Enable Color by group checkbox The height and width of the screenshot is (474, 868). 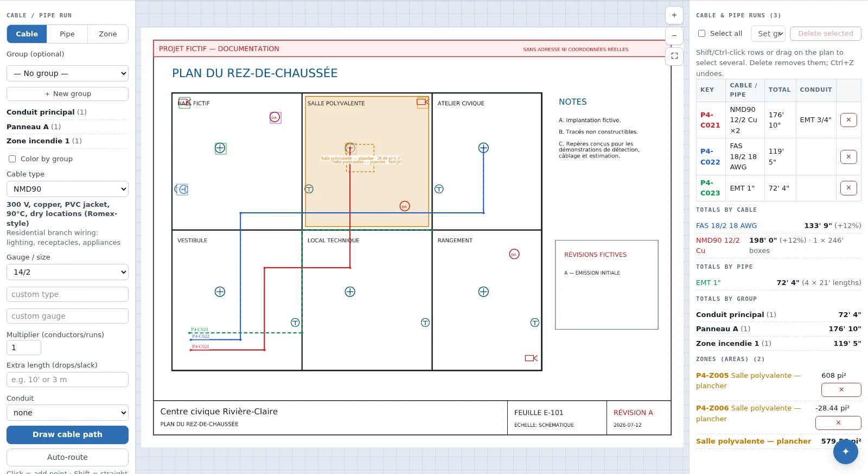pyautogui.click(x=12, y=159)
